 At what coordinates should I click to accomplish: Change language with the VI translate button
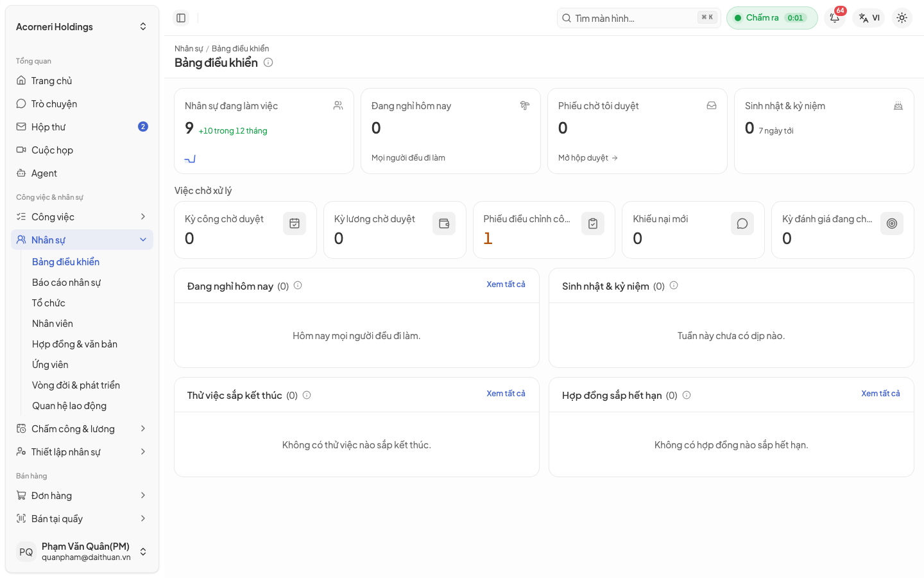(869, 18)
